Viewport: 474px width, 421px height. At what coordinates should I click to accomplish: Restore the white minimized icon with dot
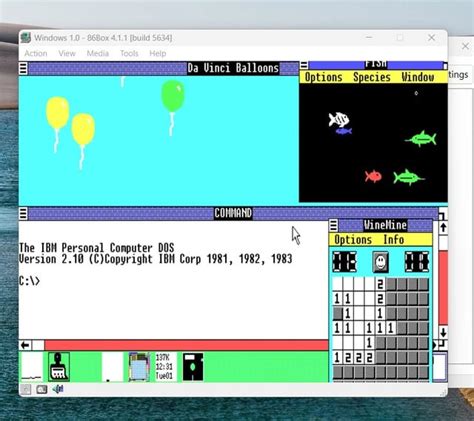(112, 367)
